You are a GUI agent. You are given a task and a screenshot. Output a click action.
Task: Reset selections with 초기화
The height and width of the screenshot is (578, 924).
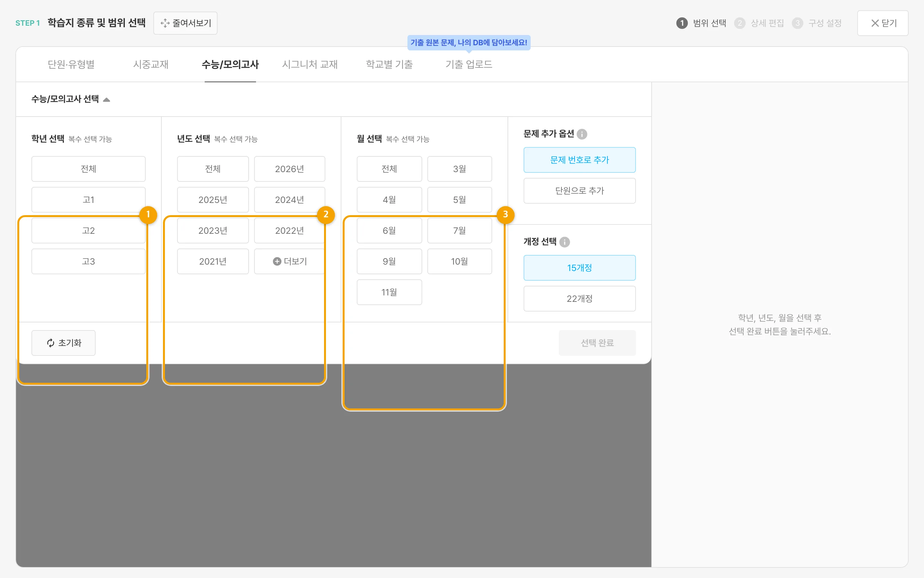pyautogui.click(x=64, y=343)
